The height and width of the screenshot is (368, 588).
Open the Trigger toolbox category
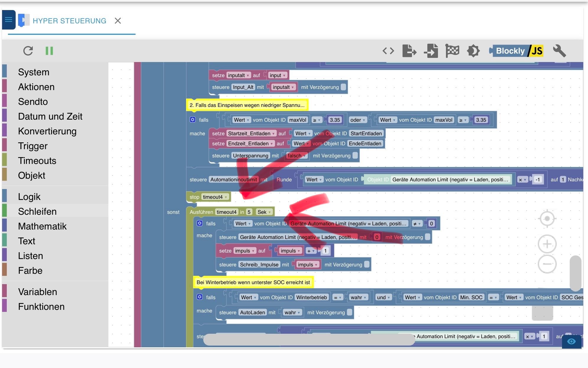pyautogui.click(x=32, y=146)
